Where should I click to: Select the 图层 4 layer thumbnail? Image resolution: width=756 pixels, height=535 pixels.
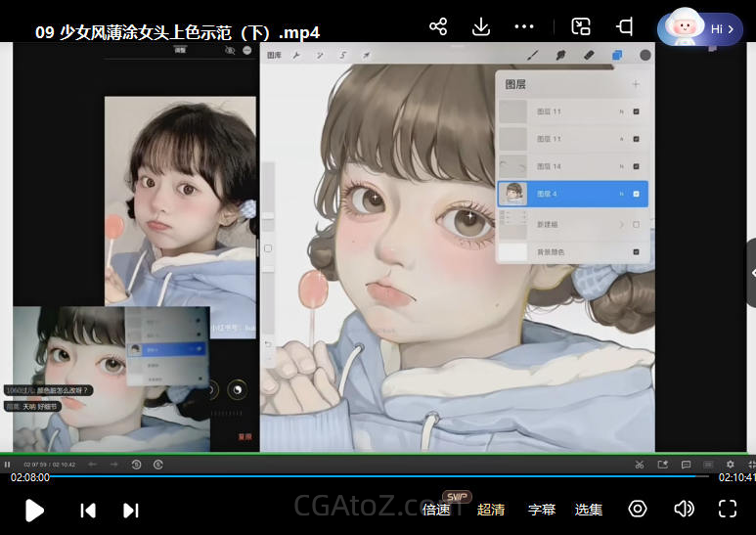(x=513, y=194)
